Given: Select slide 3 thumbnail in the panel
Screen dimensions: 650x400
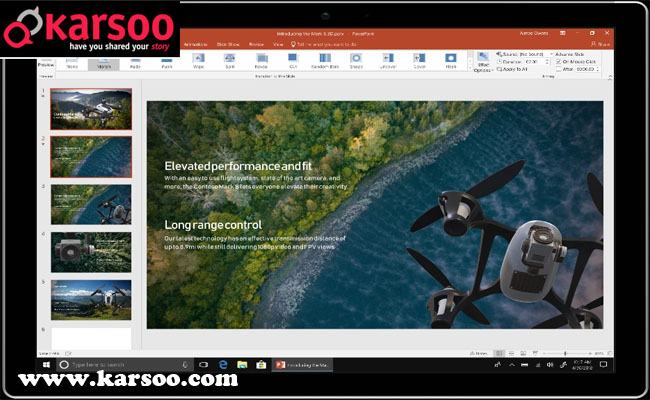Looking at the screenshot, I should (91, 204).
